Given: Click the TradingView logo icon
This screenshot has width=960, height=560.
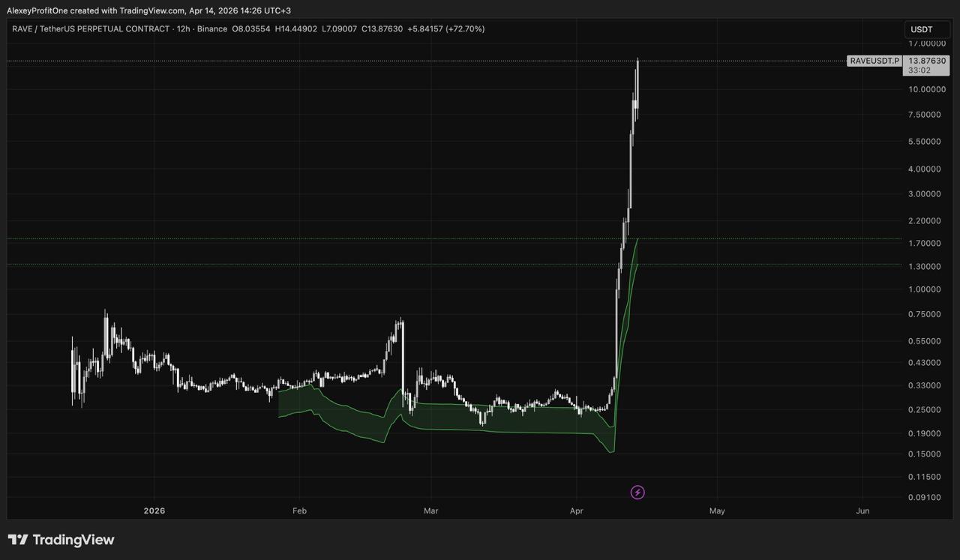Looking at the screenshot, I should [18, 540].
